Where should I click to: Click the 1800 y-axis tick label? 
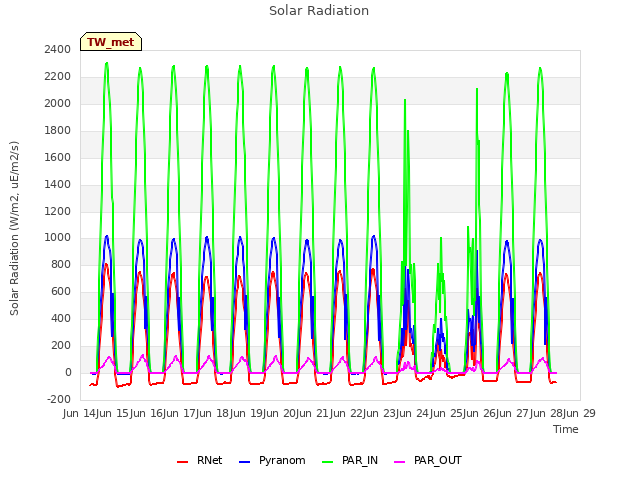pyautogui.click(x=58, y=130)
